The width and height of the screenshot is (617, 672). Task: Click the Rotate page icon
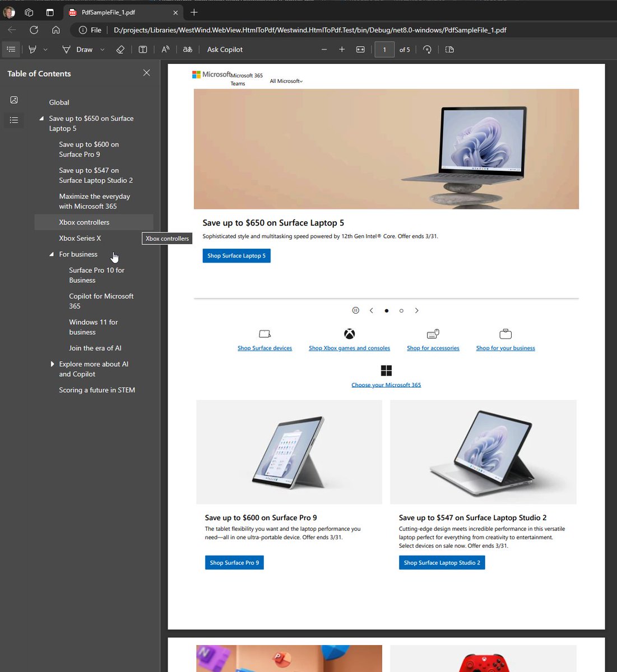[x=427, y=49]
